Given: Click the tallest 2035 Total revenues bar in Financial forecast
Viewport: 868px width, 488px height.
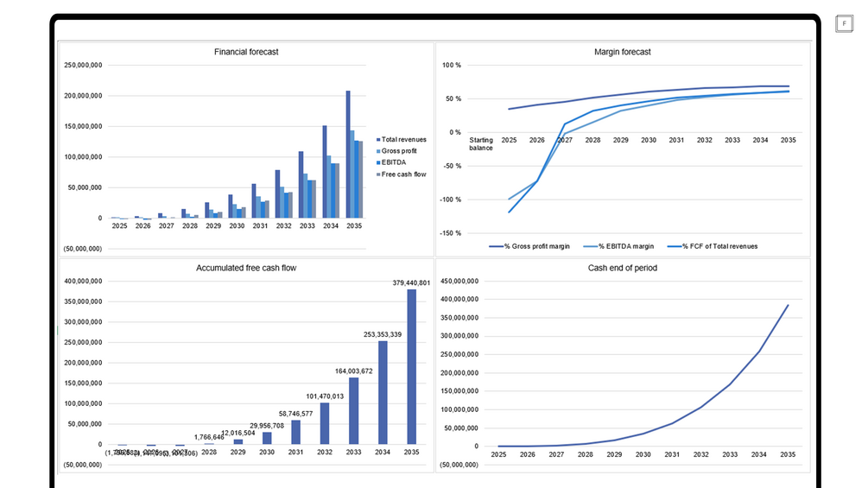Looking at the screenshot, I should 348,155.
